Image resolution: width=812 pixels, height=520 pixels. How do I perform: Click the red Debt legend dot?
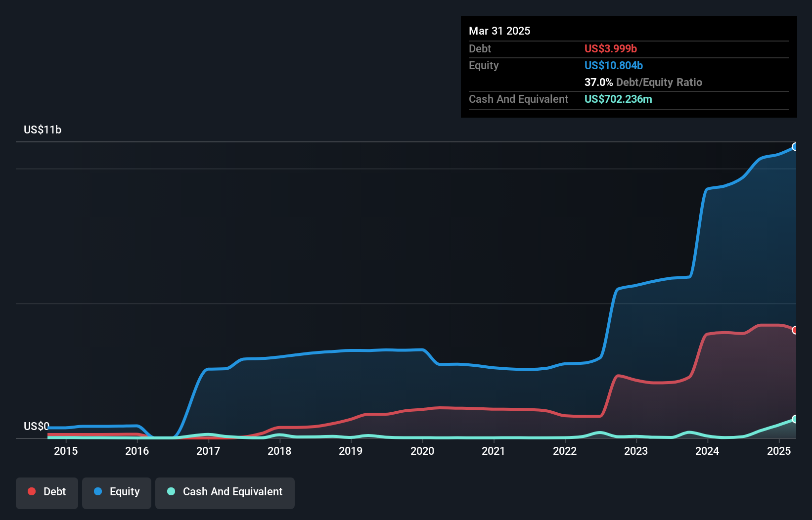tap(32, 491)
